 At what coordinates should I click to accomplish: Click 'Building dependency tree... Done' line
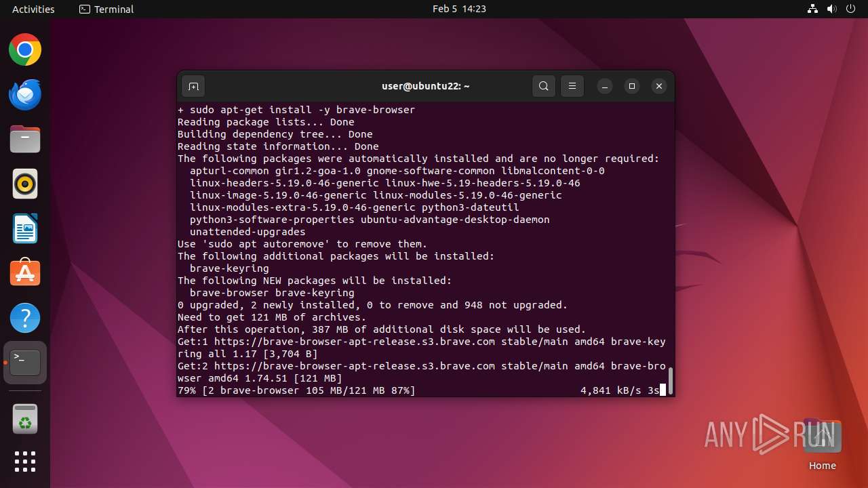(275, 134)
